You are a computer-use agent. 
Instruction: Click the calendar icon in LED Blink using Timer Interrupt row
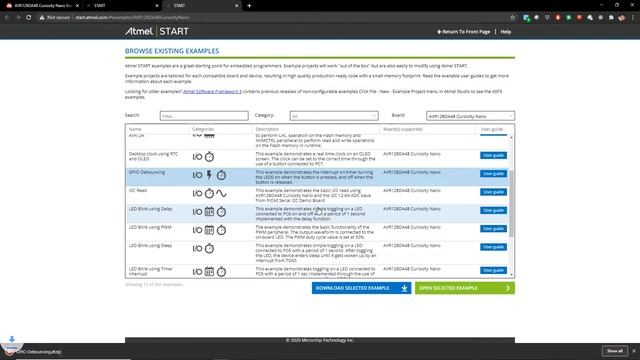[x=209, y=272]
